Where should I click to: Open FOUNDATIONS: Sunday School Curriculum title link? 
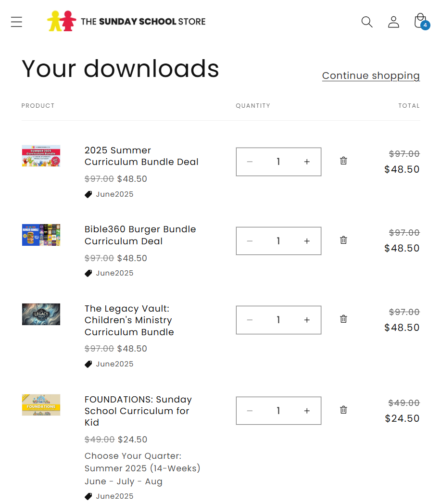tap(138, 411)
